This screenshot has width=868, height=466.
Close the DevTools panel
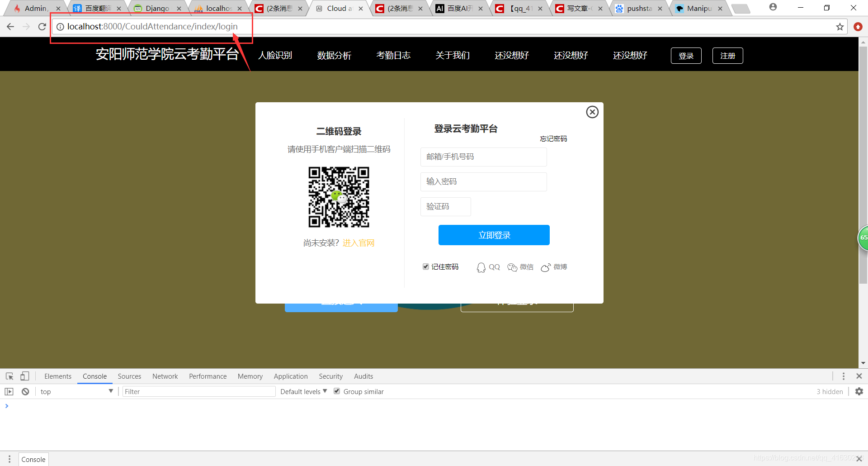[x=859, y=376]
